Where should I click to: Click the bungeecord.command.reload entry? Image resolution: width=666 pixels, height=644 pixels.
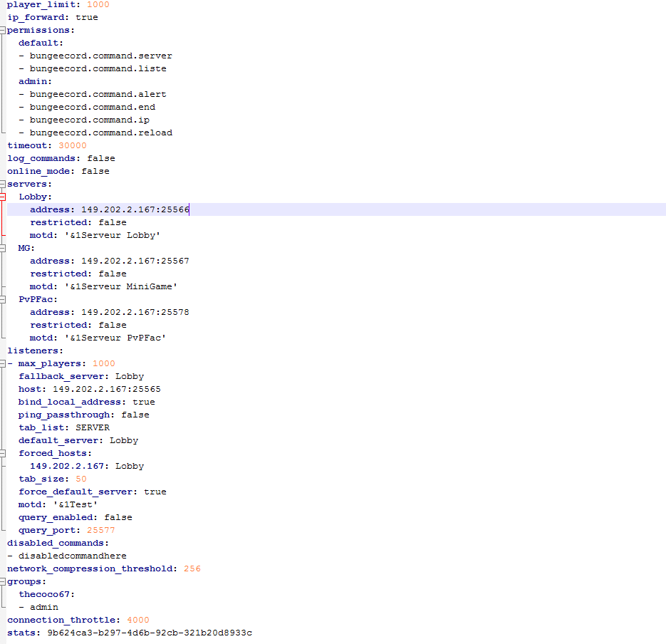coord(100,133)
